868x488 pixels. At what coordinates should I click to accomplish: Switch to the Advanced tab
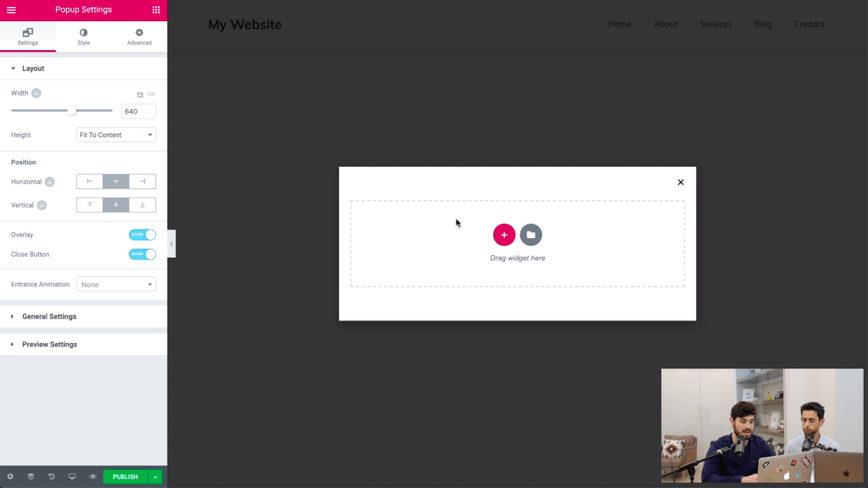pos(139,36)
